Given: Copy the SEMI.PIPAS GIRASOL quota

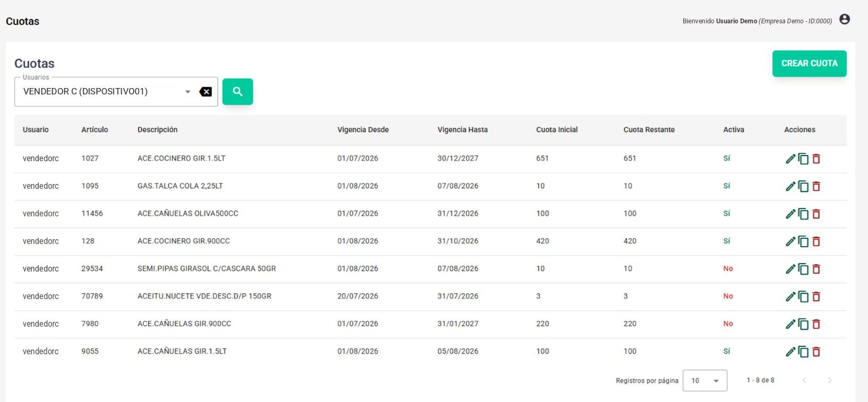Looking at the screenshot, I should coord(803,269).
